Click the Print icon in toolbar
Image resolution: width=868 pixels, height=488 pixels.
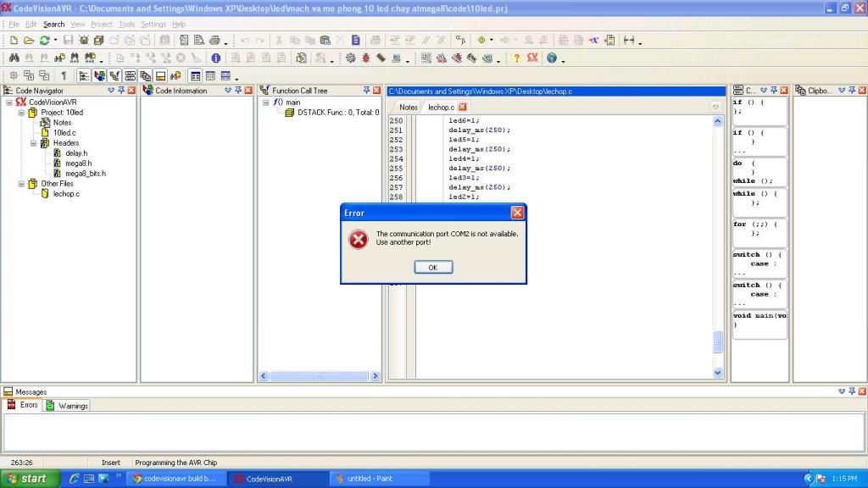point(214,41)
